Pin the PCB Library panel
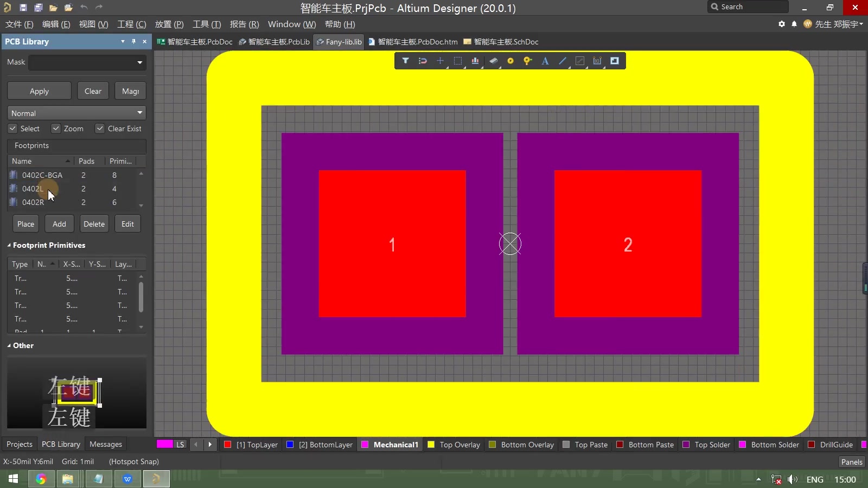868x488 pixels. [x=133, y=41]
